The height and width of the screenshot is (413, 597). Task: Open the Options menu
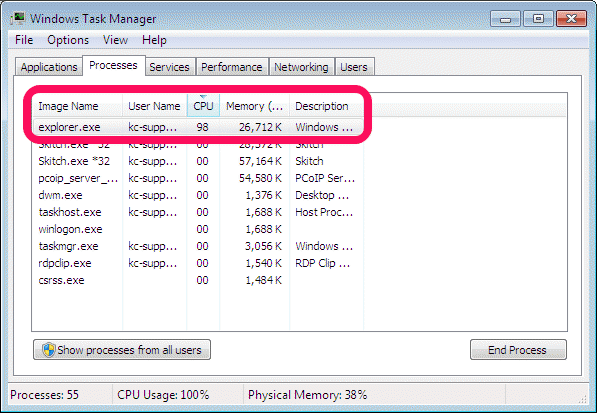(x=68, y=40)
